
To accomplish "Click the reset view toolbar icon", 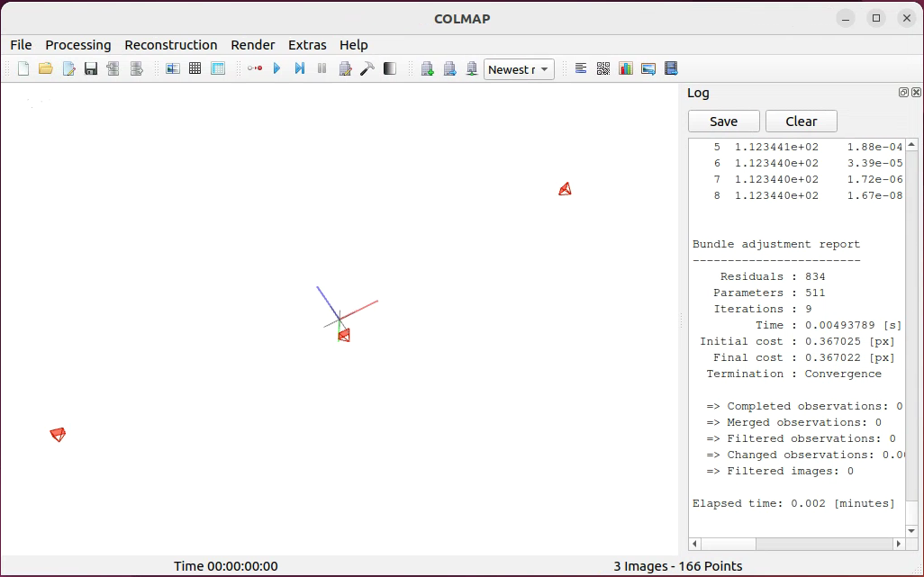I will click(x=449, y=69).
